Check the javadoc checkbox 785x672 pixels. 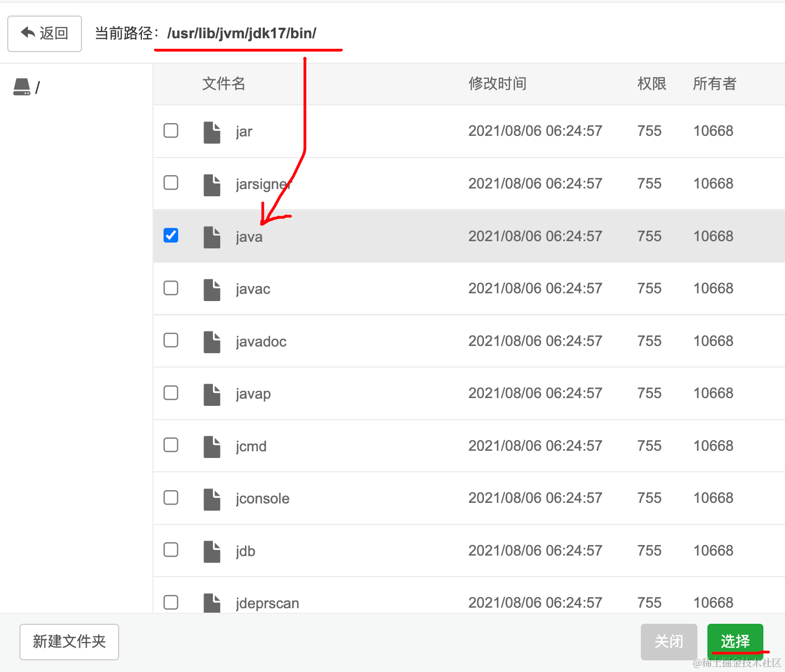(171, 340)
